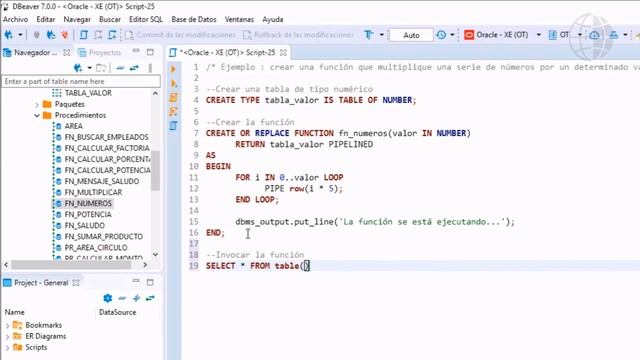Select the AREA procedure
Image resolution: width=640 pixels, height=360 pixels.
73,126
